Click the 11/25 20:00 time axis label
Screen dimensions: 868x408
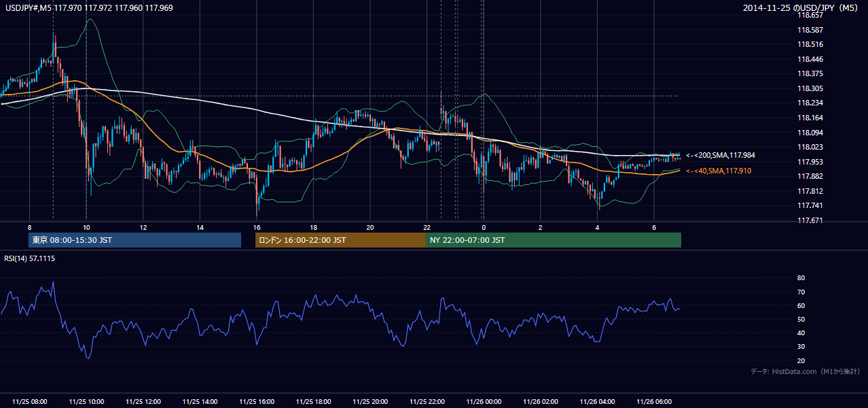click(370, 402)
